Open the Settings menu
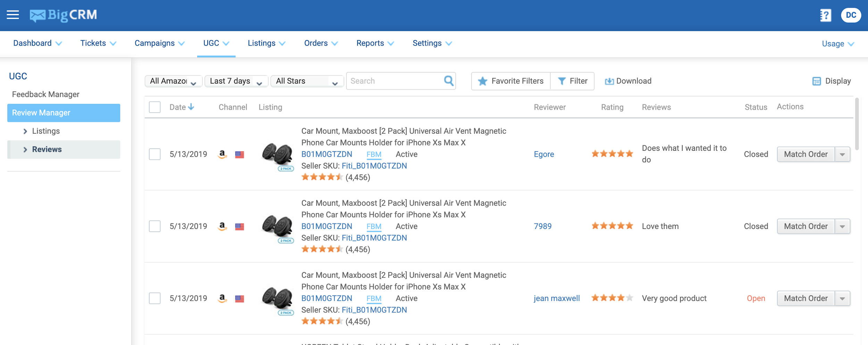Screen dimensions: 868x345 [x=432, y=43]
